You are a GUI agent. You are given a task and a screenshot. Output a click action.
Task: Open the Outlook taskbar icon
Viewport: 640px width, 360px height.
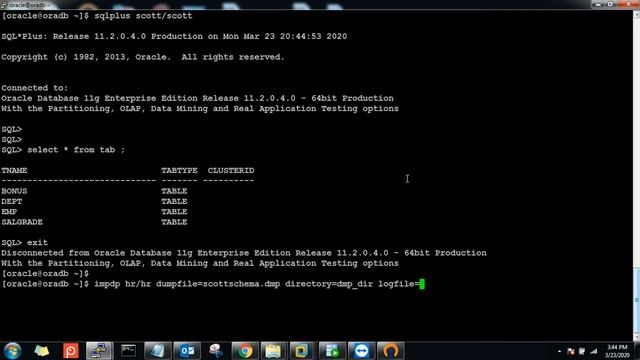(x=187, y=351)
